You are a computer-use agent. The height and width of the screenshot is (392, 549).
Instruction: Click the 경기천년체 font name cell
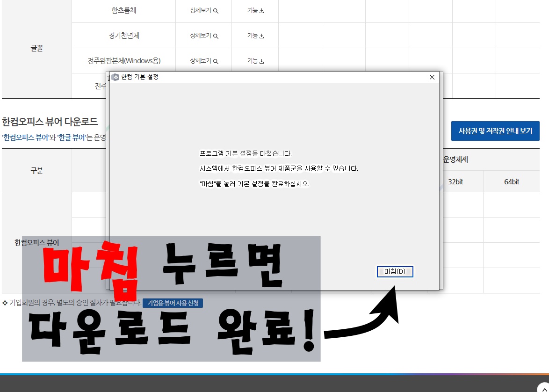[123, 36]
